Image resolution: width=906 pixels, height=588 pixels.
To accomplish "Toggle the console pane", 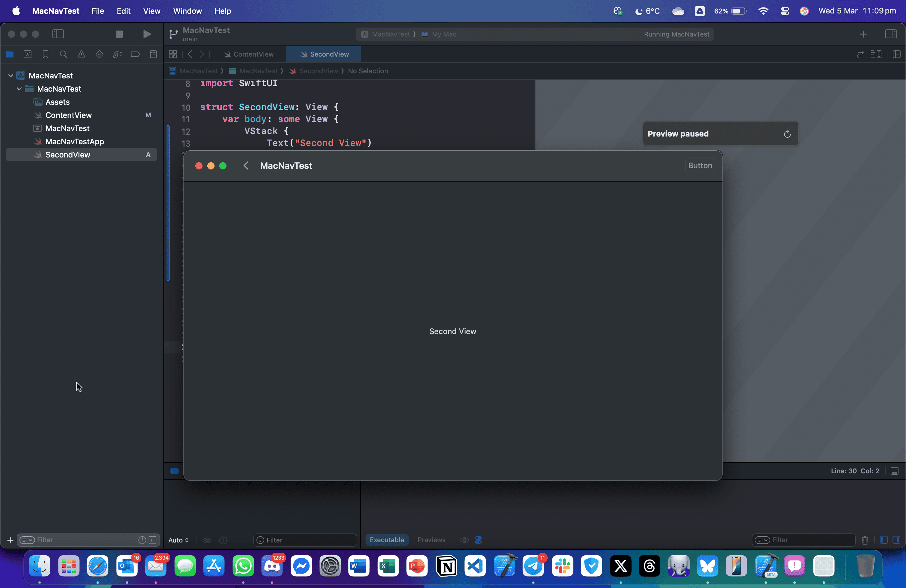I will tap(896, 540).
